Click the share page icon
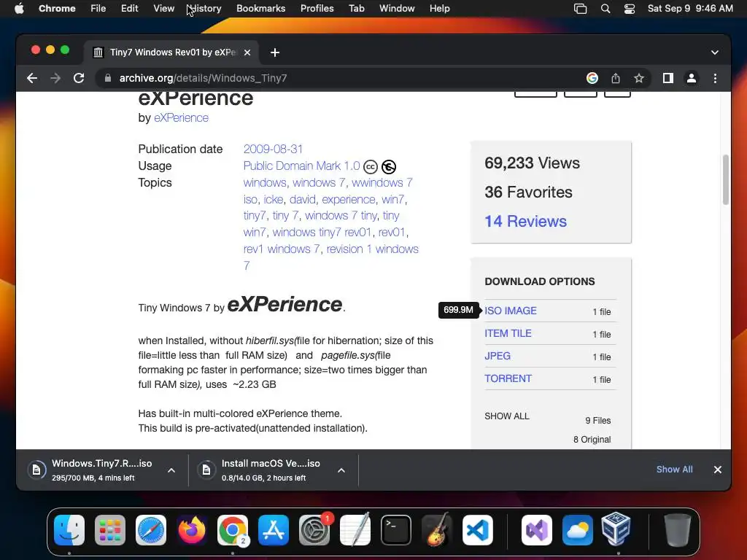This screenshot has height=560, width=747. (616, 78)
